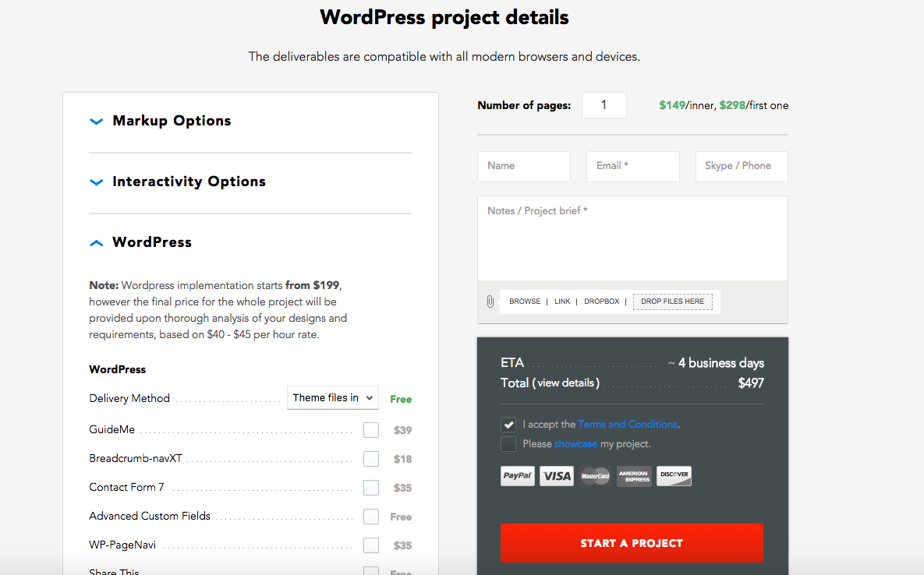Click the WordPress project details heading

click(x=444, y=18)
